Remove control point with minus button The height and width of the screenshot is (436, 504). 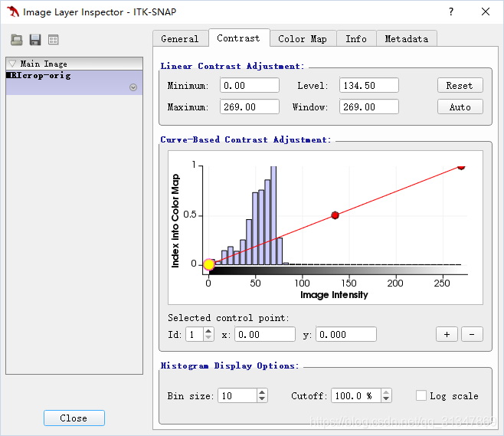[x=472, y=334]
